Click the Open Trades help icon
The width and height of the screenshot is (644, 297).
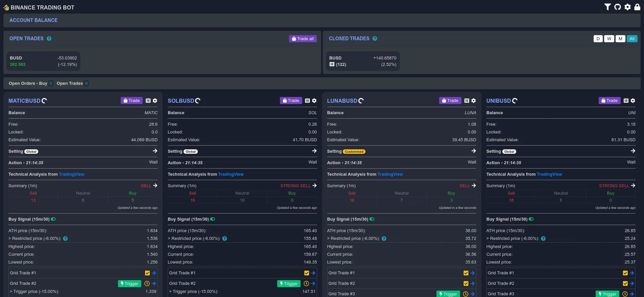tap(49, 39)
